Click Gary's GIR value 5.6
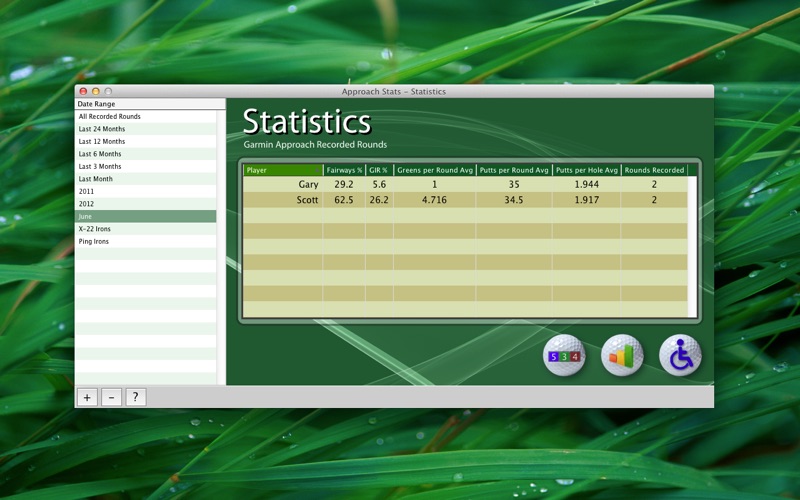Image resolution: width=800 pixels, height=500 pixels. [x=379, y=184]
